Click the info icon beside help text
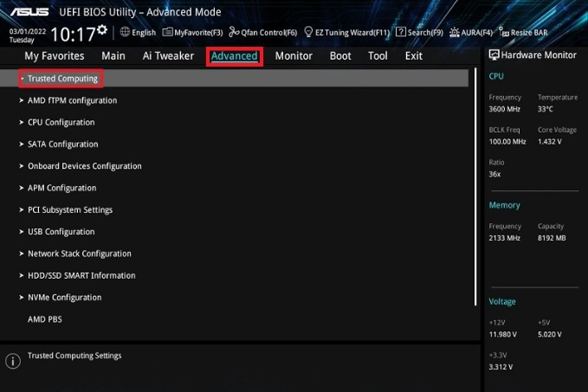 pos(13,361)
